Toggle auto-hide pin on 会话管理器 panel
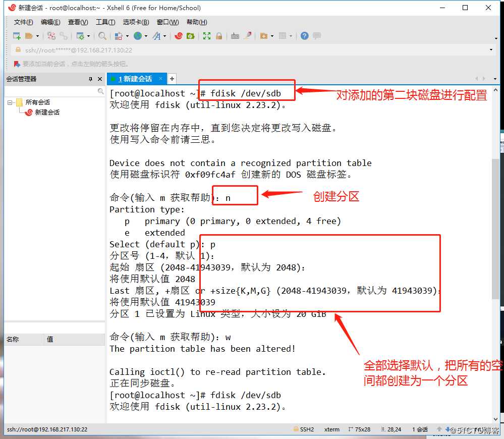 [x=91, y=79]
